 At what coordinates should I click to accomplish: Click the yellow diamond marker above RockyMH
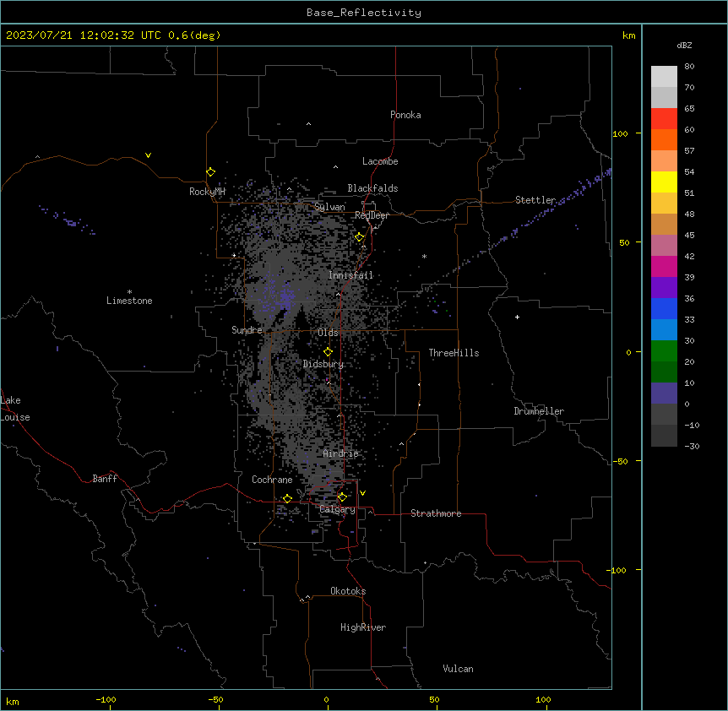coord(210,172)
